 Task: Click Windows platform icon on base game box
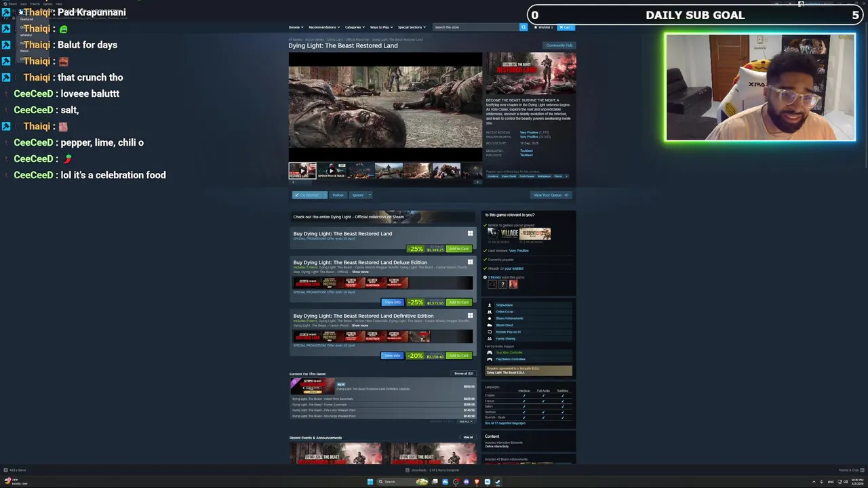[x=470, y=233]
